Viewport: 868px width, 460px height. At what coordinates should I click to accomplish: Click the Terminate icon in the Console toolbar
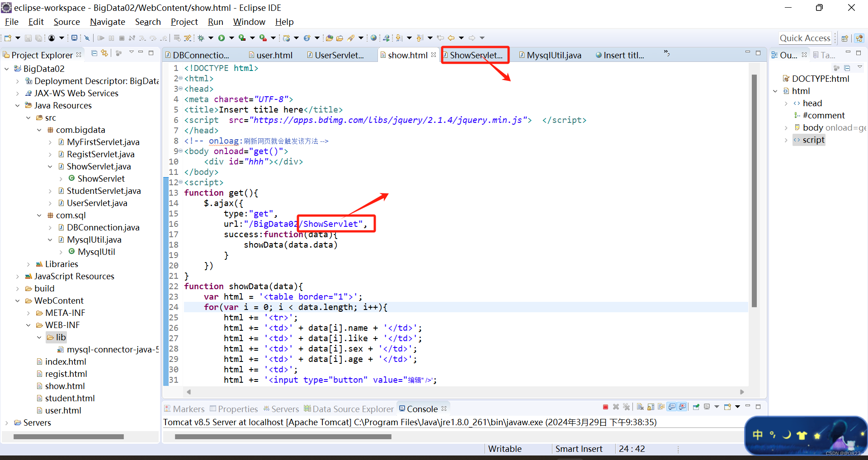pos(606,407)
